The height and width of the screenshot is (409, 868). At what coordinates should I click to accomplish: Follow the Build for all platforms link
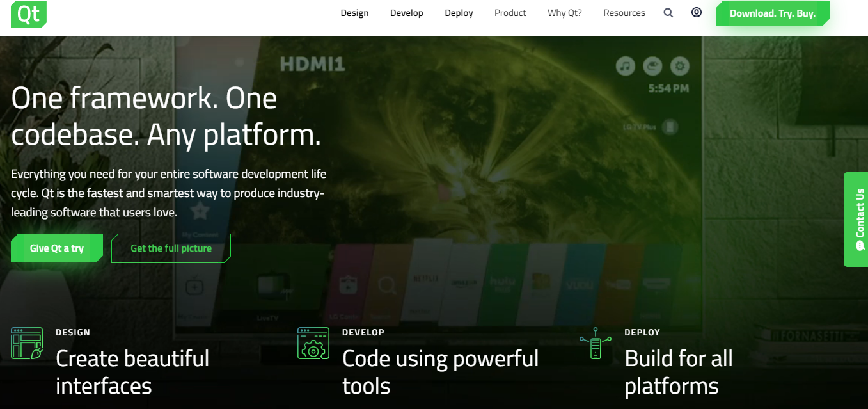679,372
